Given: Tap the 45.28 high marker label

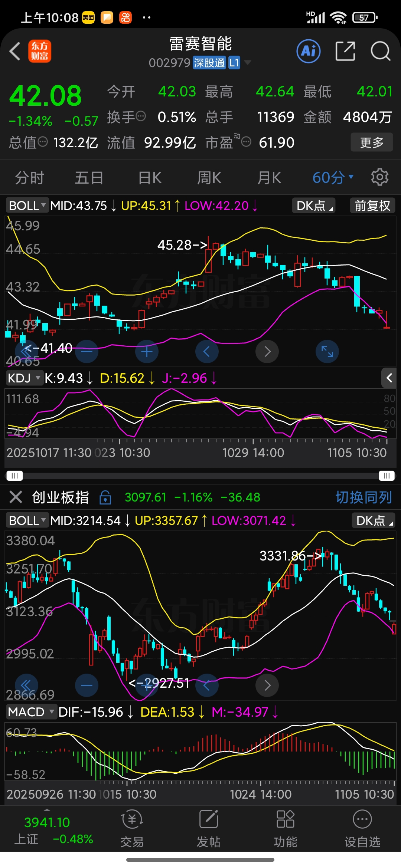Looking at the screenshot, I should 182,245.
